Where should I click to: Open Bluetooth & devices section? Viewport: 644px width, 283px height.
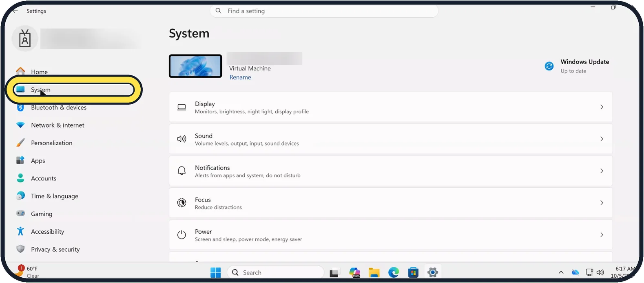59,107
